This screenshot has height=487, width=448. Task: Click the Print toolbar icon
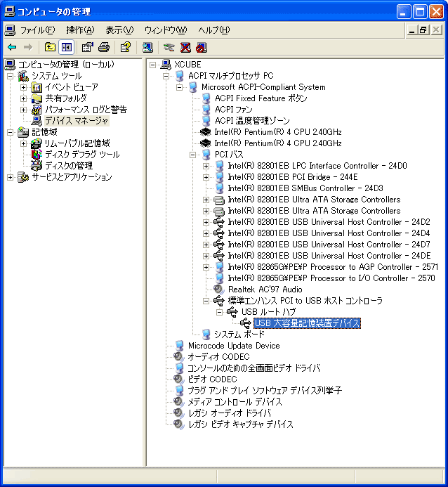(x=104, y=47)
